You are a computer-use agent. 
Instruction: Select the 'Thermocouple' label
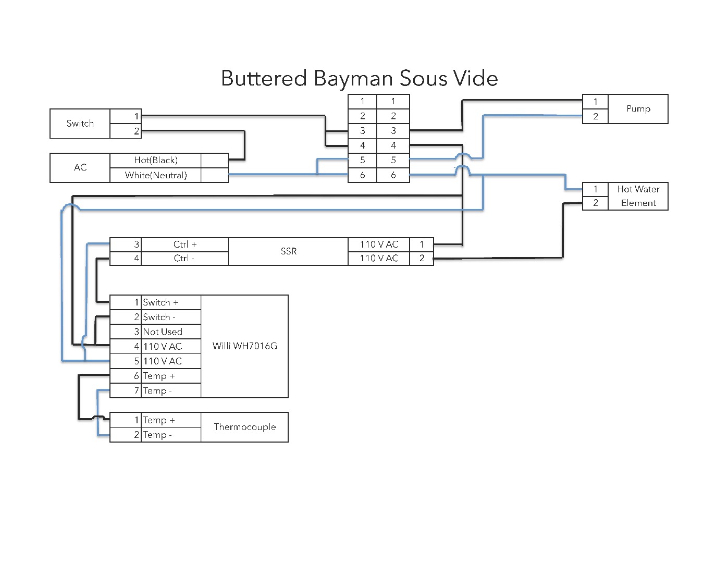click(245, 427)
